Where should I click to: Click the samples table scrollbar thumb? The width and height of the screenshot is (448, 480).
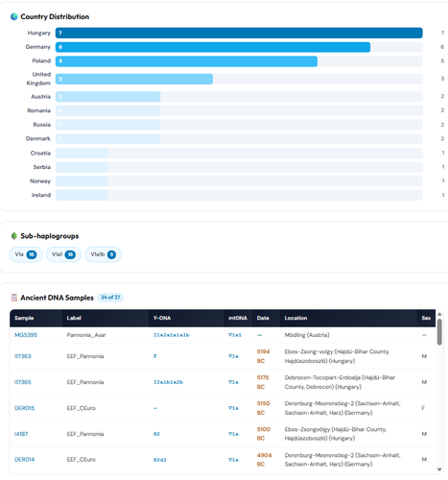(x=439, y=332)
